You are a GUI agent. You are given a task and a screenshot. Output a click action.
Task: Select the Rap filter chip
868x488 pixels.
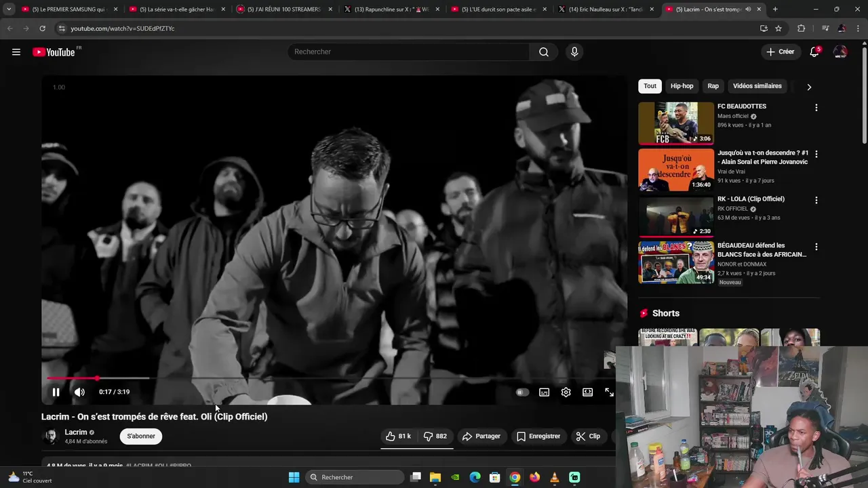pyautogui.click(x=713, y=86)
